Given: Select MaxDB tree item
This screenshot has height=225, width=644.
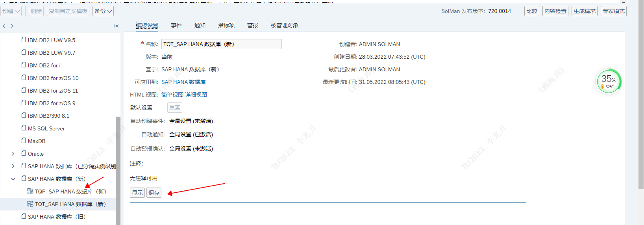Looking at the screenshot, I should point(37,141).
